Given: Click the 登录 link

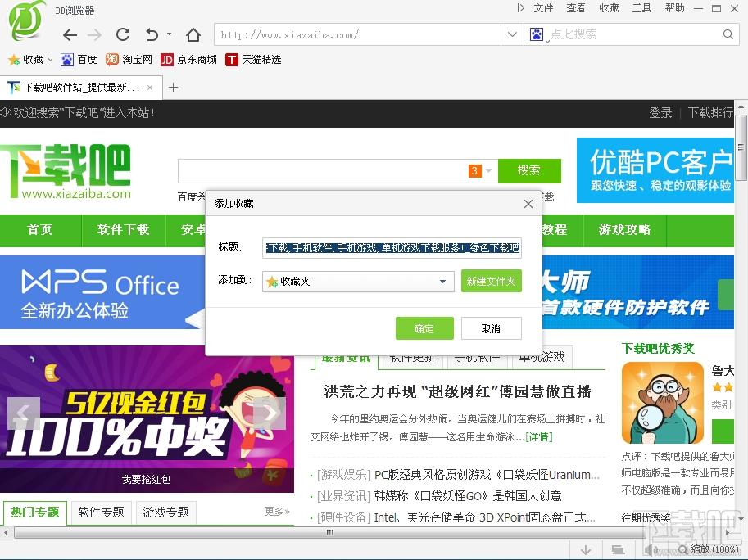Looking at the screenshot, I should click(x=660, y=113).
